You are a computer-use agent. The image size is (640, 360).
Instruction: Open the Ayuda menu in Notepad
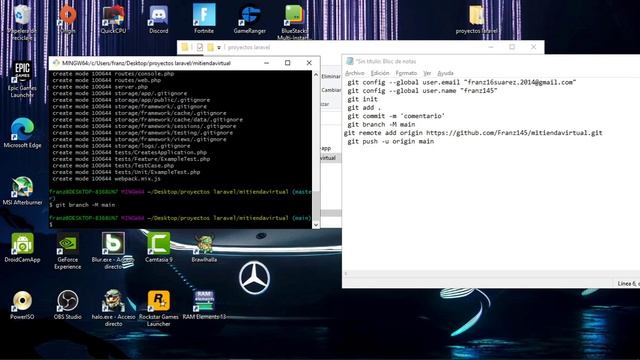tap(445, 73)
